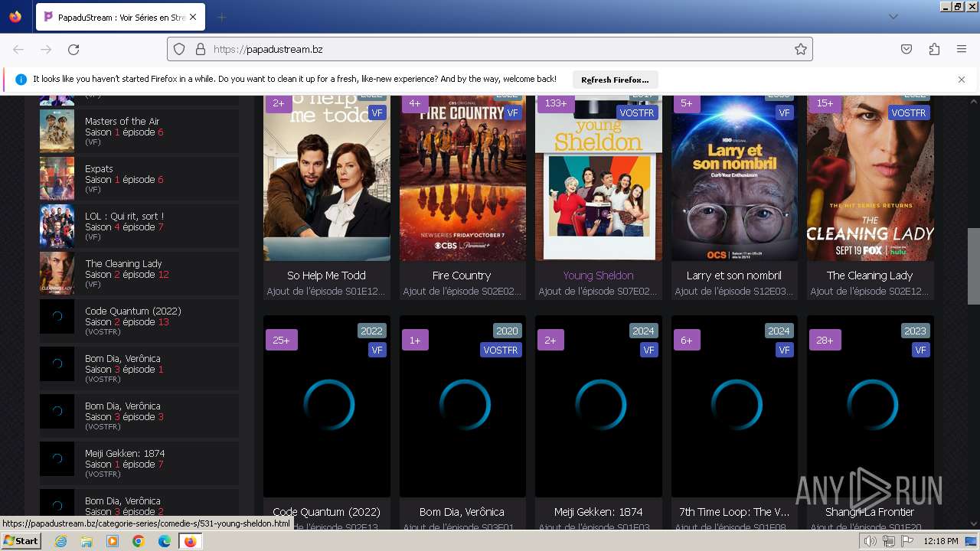Click the Refresh Firefox button
This screenshot has width=980, height=551.
pyautogui.click(x=615, y=80)
